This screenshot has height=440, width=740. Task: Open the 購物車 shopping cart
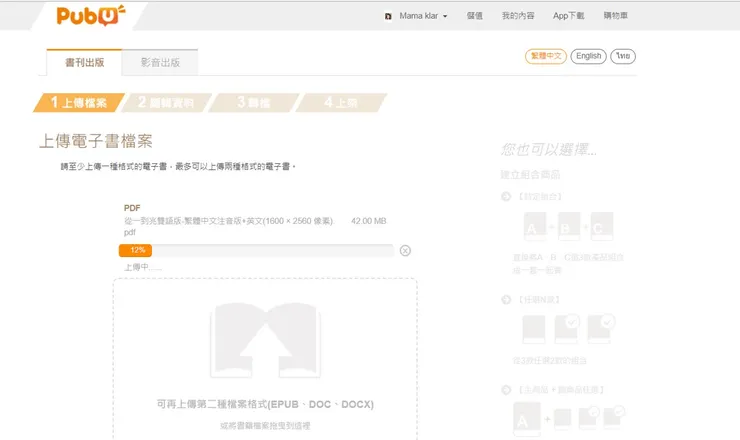(x=615, y=16)
